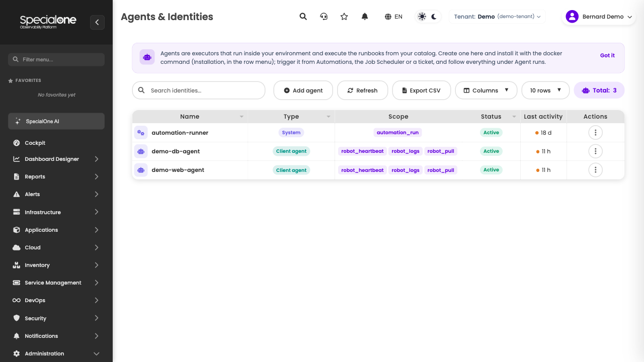Focus the Filter menu sidebar input
The image size is (644, 362).
coord(56,59)
